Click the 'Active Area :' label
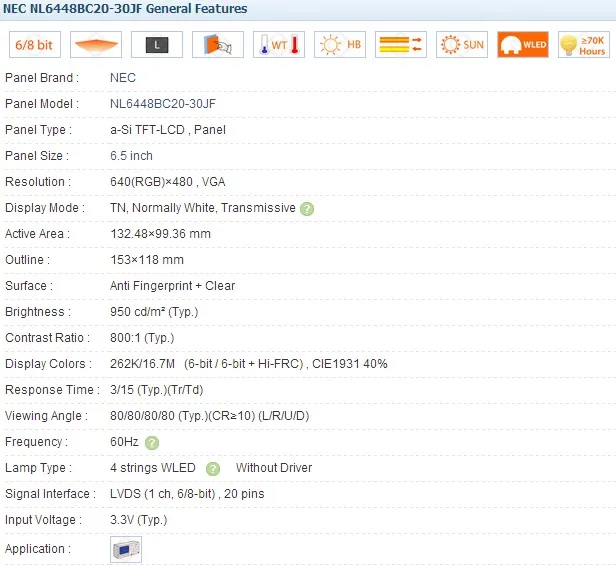The image size is (616, 566). [37, 234]
